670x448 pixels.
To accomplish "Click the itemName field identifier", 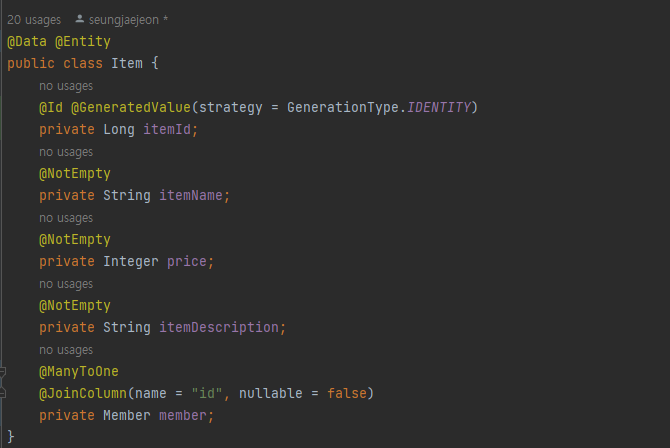I will 191,195.
